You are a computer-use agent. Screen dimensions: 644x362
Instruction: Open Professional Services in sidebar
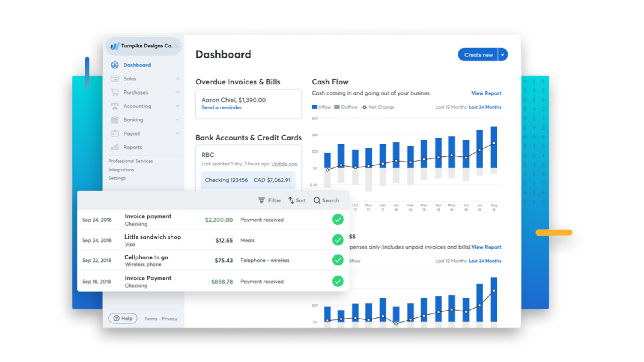point(130,161)
